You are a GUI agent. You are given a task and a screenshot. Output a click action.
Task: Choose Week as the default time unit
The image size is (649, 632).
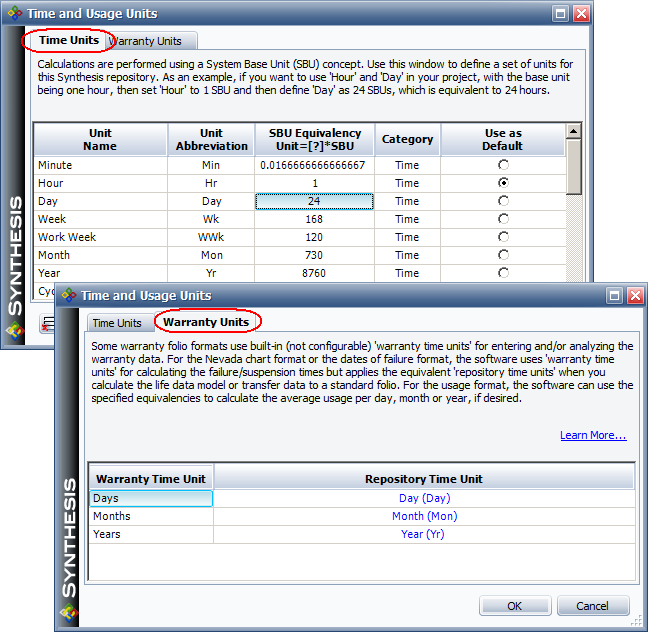click(503, 219)
